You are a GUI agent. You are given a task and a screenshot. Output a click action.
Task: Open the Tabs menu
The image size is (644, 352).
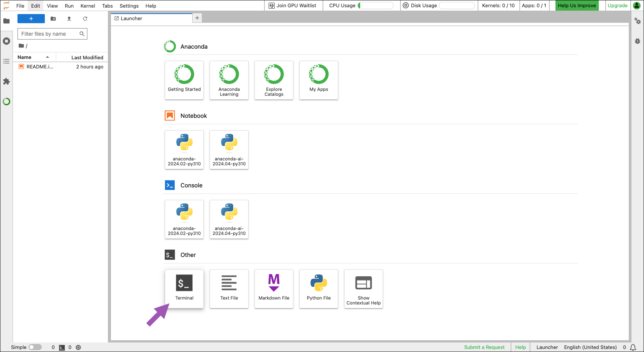click(x=108, y=6)
